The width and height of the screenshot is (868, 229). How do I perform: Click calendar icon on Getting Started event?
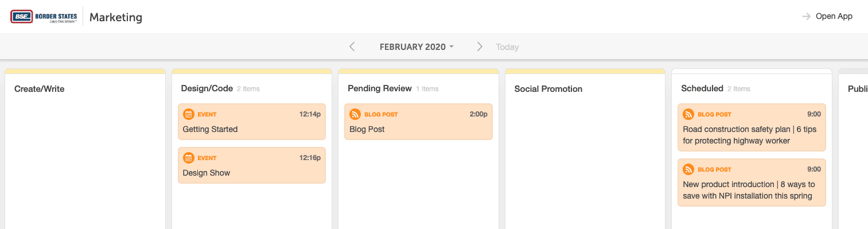[188, 114]
